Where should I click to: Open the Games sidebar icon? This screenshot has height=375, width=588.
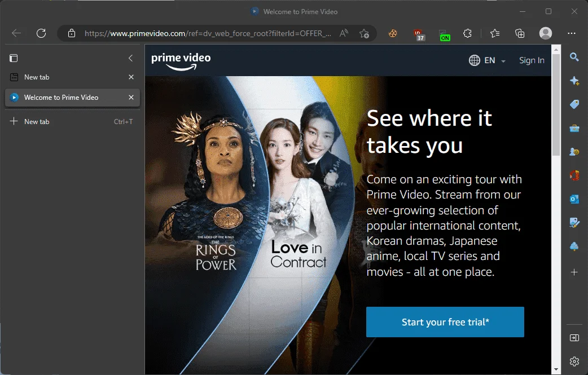pyautogui.click(x=574, y=152)
